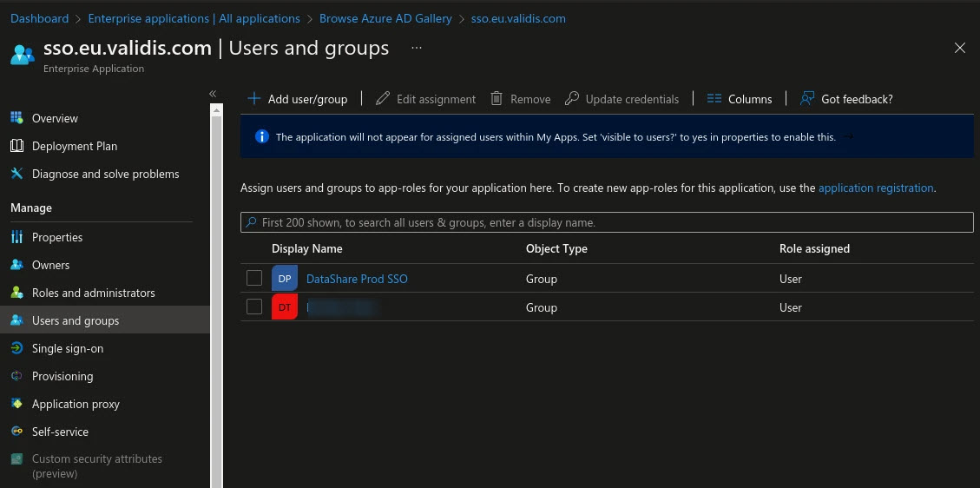
Task: Click the Self-service icon
Action: [x=16, y=432]
